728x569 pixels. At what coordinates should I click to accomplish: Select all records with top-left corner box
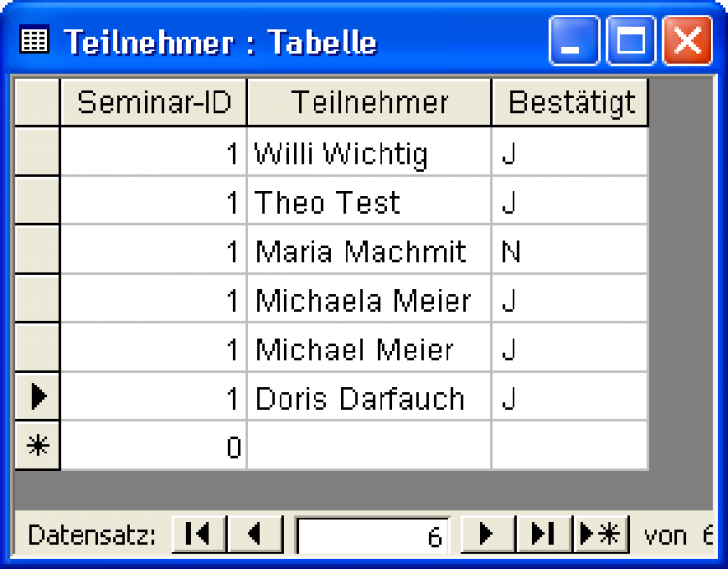point(37,102)
